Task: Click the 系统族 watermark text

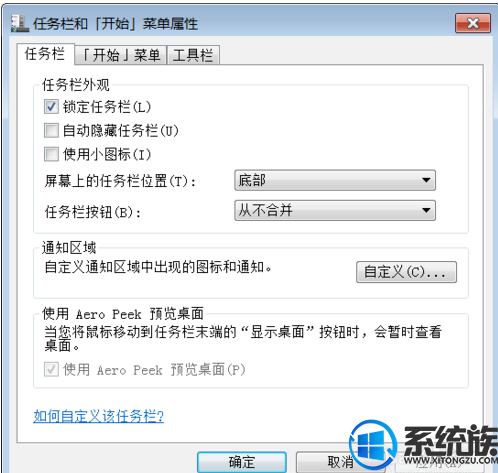Action: (451, 440)
